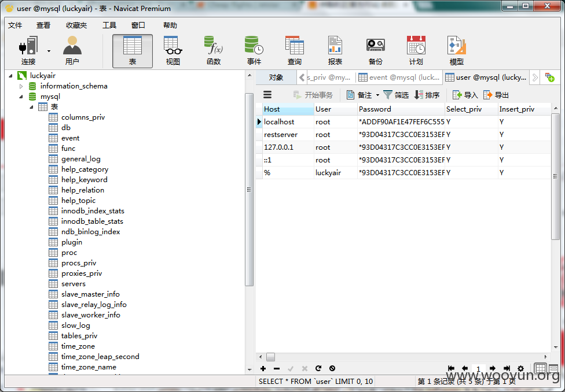This screenshot has width=565, height=392.
Task: Select the 表 table toolbar button
Action: tap(133, 51)
